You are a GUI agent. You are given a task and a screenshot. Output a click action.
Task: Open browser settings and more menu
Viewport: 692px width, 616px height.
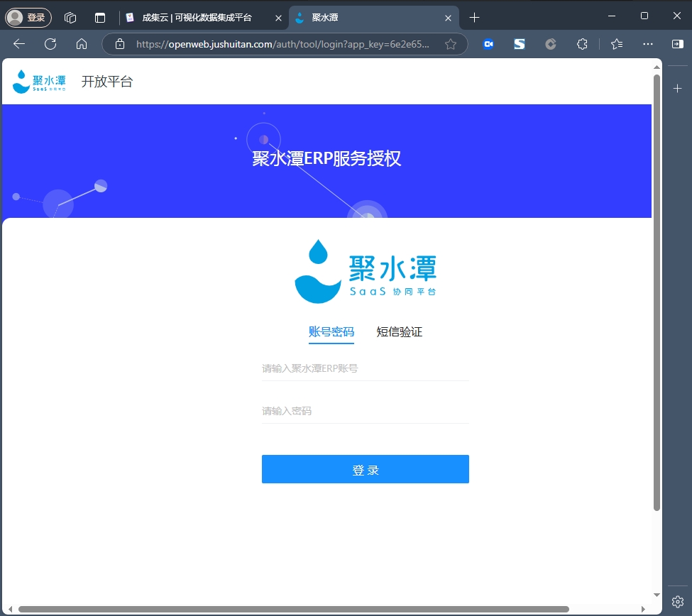point(648,44)
